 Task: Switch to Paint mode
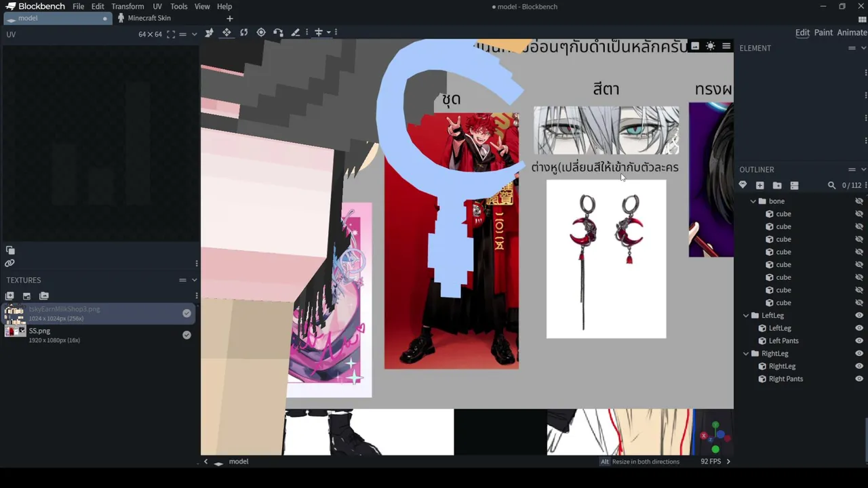823,33
